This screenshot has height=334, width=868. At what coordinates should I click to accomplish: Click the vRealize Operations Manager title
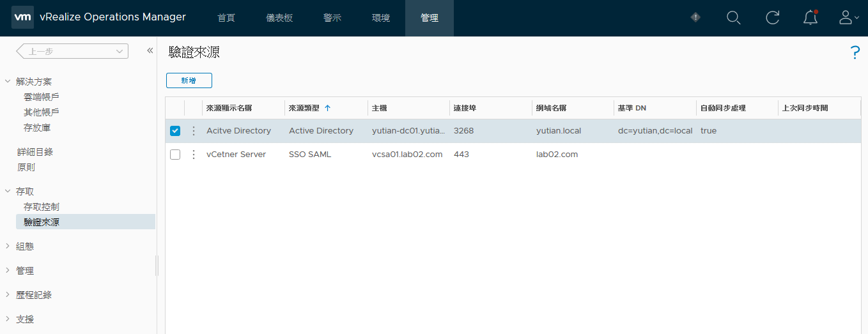(112, 17)
